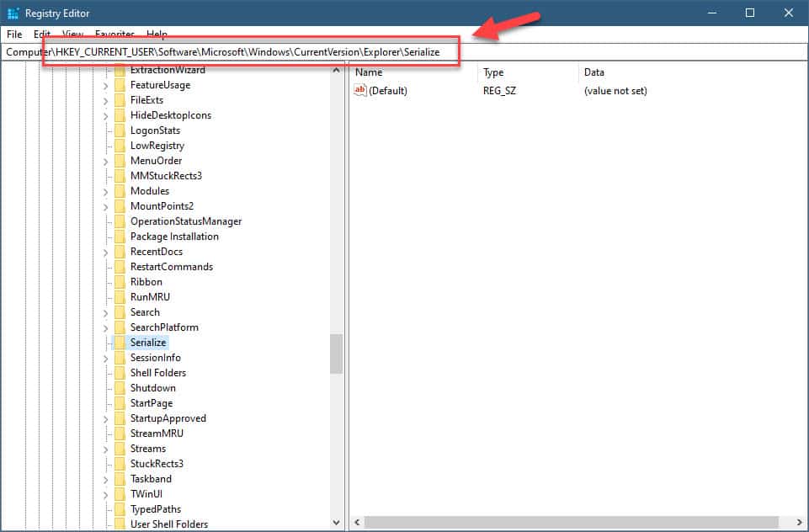Select the SearchPlatform key label
The height and width of the screenshot is (532, 809).
click(x=164, y=327)
